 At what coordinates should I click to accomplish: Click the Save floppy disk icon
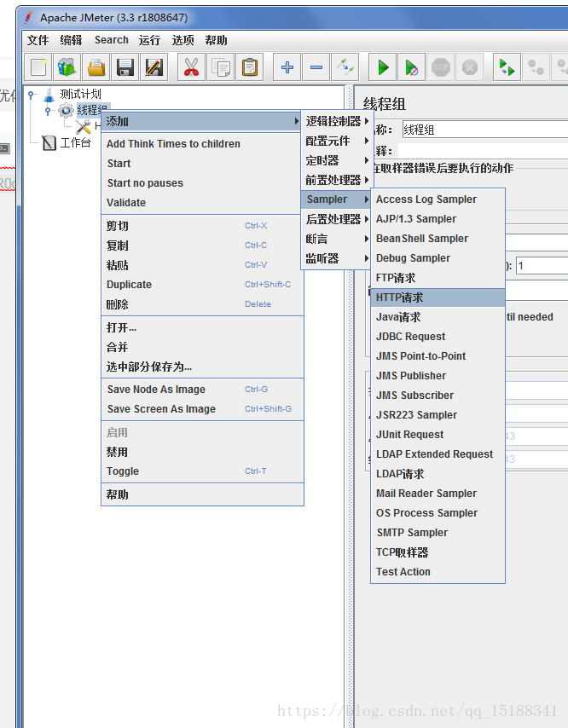125,68
